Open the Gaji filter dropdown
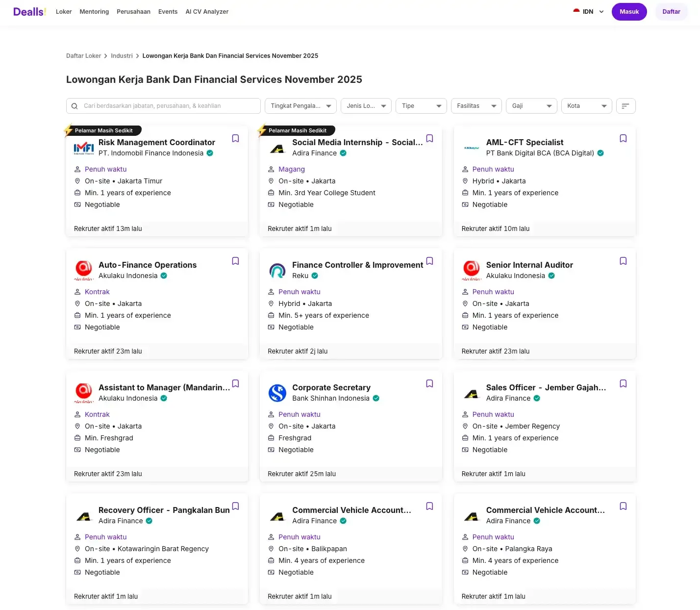The height and width of the screenshot is (610, 700). tap(531, 106)
